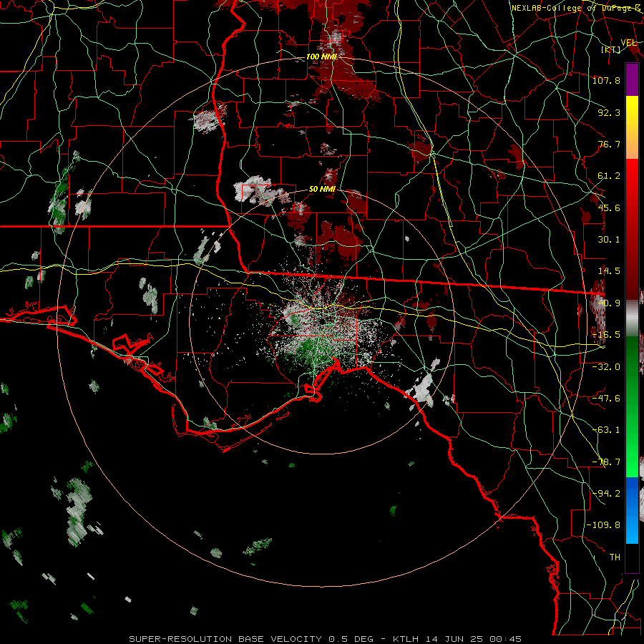The height and width of the screenshot is (644, 644).
Task: Click the green segment of color scale
Action: pyautogui.click(x=632, y=406)
